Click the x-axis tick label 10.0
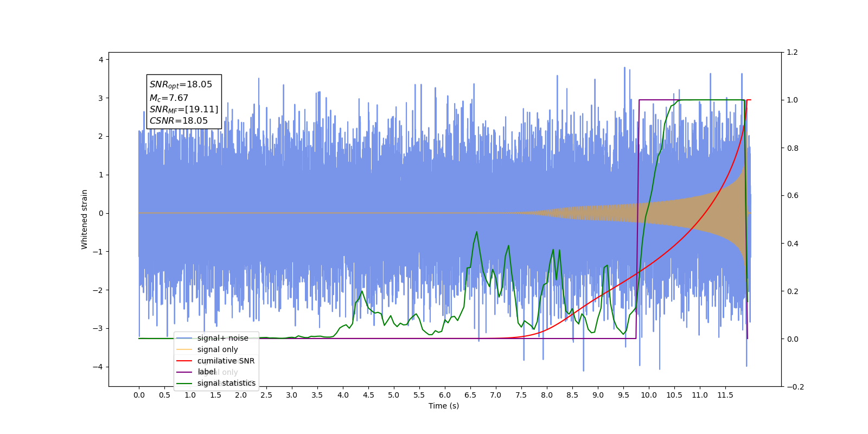 648,395
